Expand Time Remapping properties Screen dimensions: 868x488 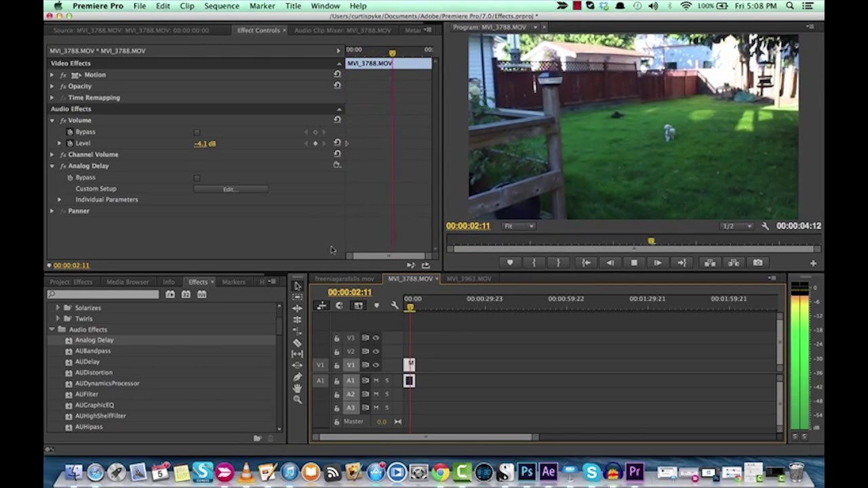pos(52,98)
